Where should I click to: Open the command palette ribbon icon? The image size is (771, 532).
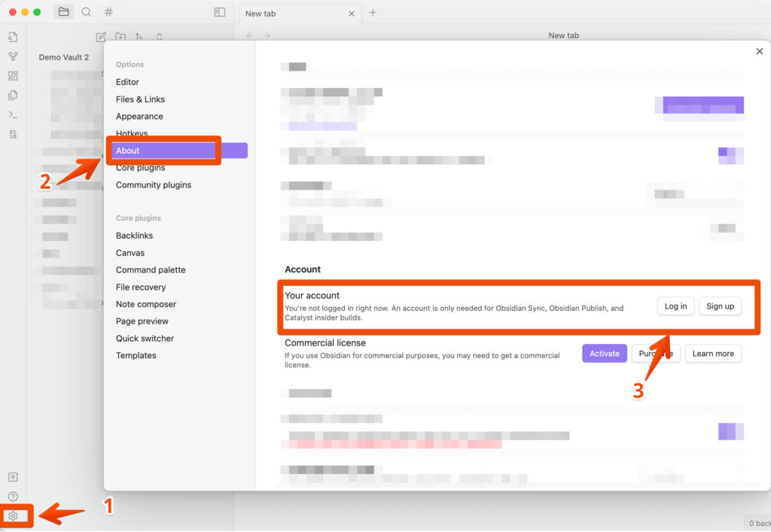click(14, 114)
